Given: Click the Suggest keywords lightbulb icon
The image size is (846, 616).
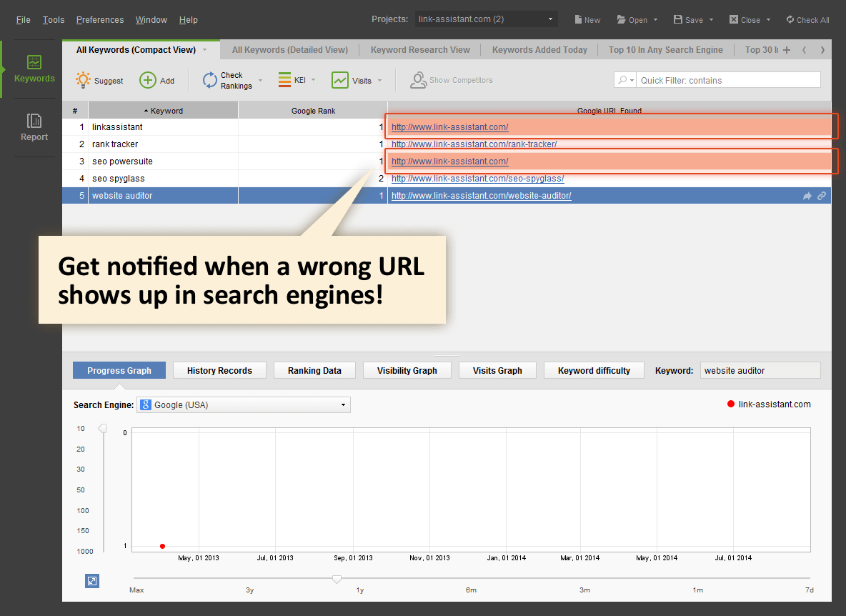Looking at the screenshot, I should (x=83, y=80).
